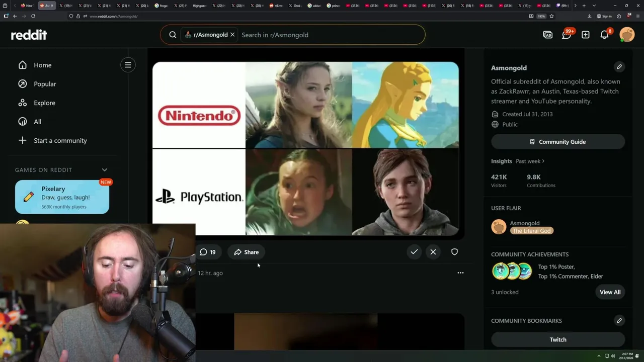This screenshot has height=362, width=644.
Task: Click the browser back arrow
Action: (15, 16)
